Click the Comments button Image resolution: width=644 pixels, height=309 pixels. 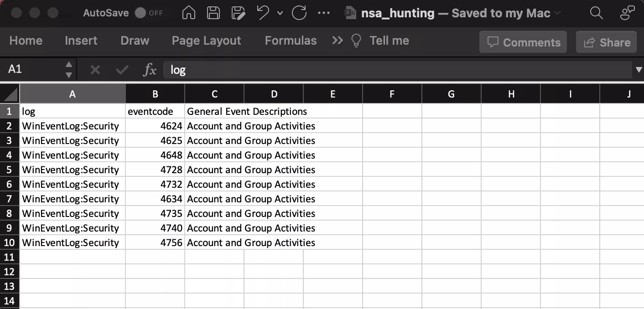[523, 42]
